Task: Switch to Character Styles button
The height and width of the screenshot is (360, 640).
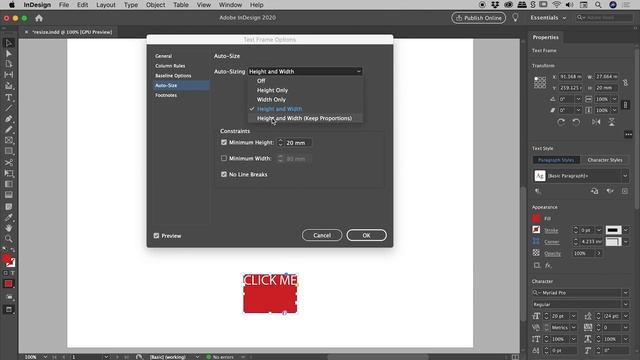Action: (604, 160)
